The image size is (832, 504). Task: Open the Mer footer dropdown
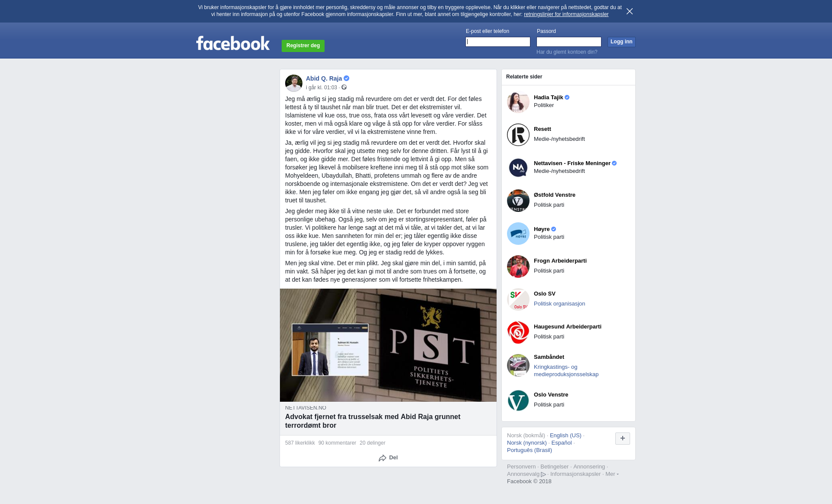pyautogui.click(x=612, y=474)
